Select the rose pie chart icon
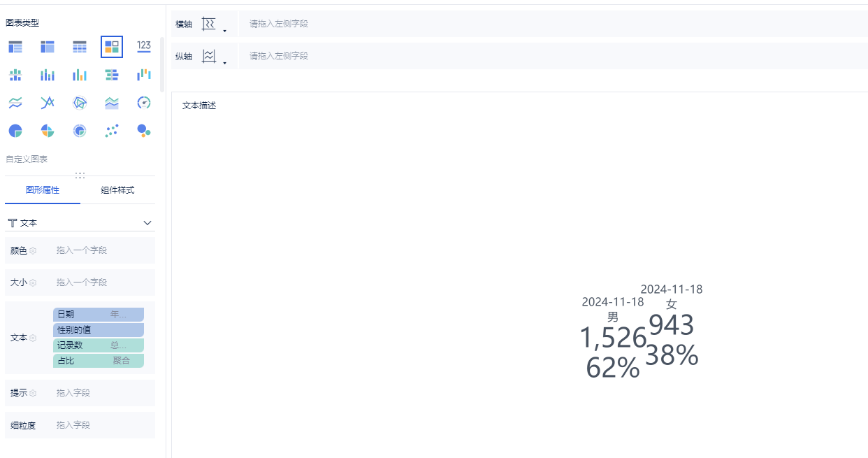Image resolution: width=868 pixels, height=458 pixels. [x=48, y=131]
